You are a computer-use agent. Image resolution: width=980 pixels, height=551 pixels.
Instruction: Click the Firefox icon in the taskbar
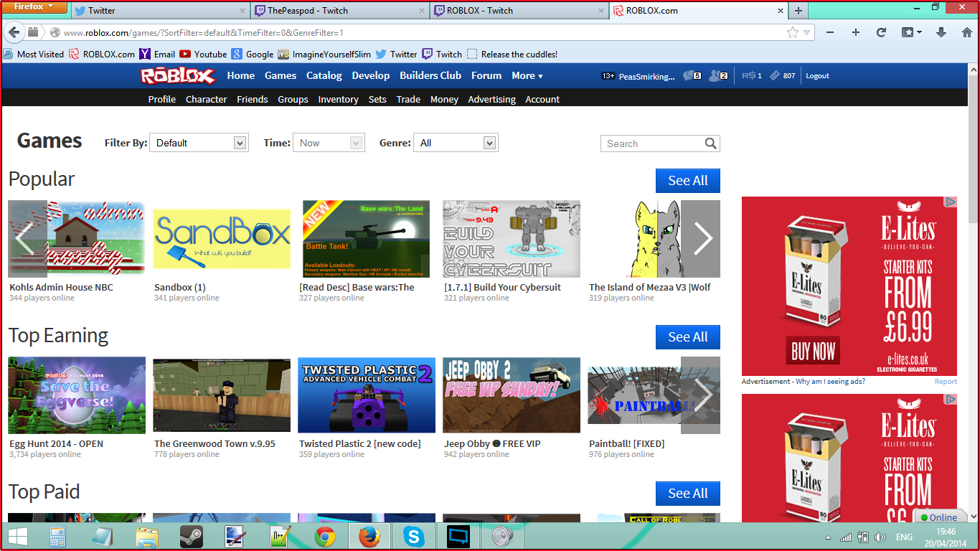369,537
